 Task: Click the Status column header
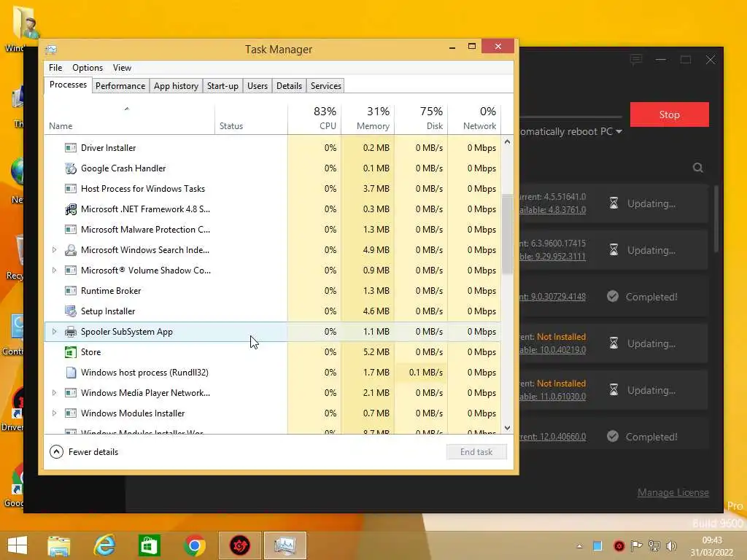coord(251,117)
